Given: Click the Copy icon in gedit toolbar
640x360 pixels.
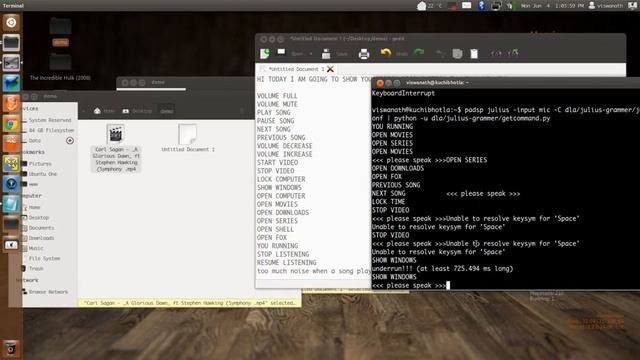Looking at the screenshot, I should tap(457, 53).
